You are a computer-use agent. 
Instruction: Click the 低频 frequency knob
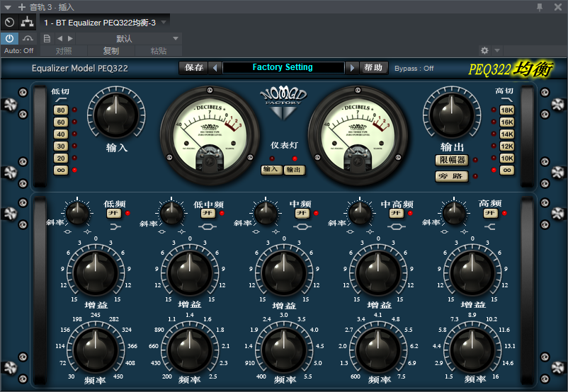96,350
